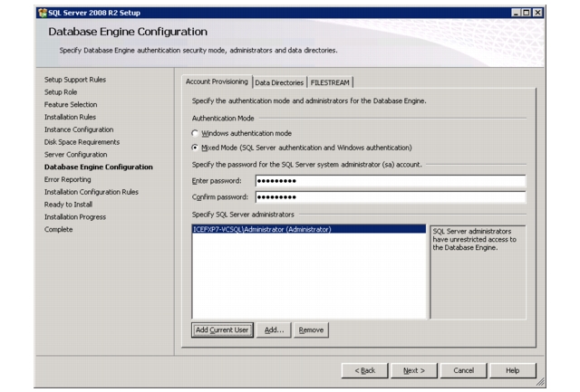Click the window resize grip icon

point(540,381)
